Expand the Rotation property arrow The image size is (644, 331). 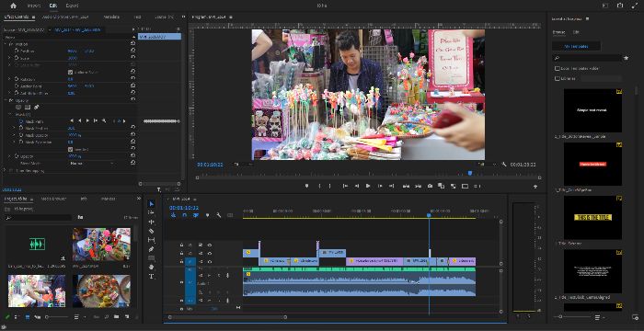click(9, 79)
